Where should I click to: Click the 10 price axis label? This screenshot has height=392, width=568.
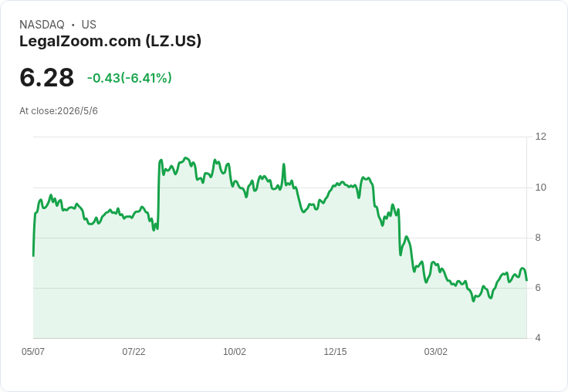point(540,188)
